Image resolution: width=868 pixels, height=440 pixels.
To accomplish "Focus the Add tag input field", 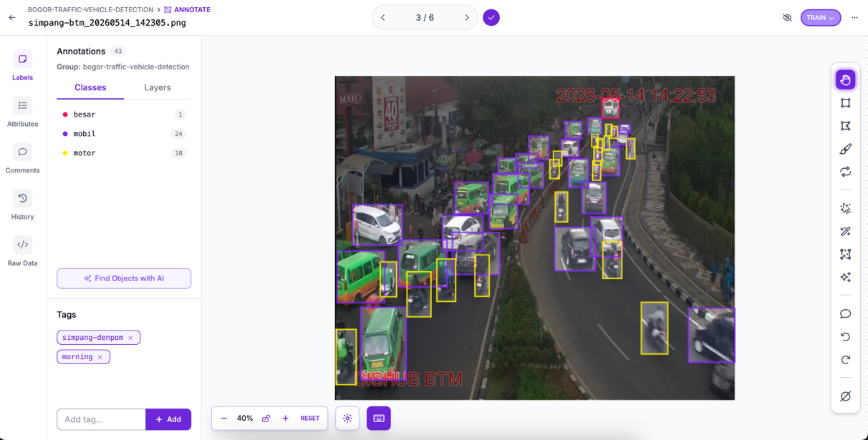I will [x=101, y=419].
